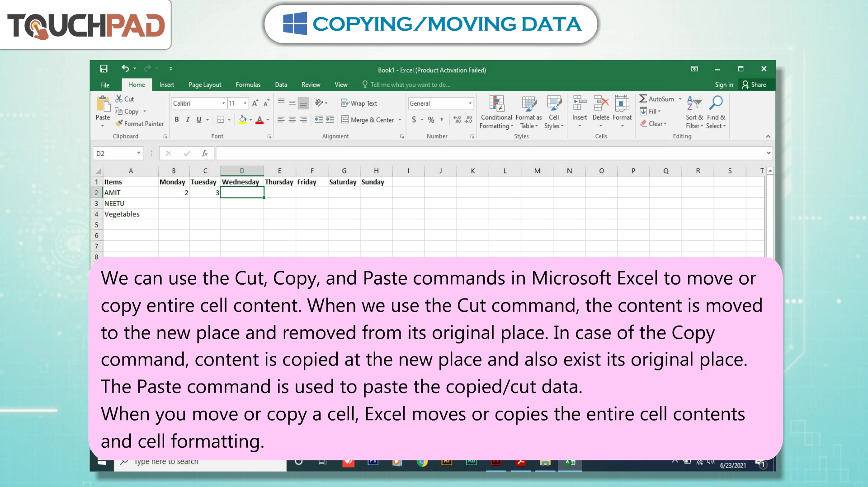Click Find & Select button
868x487 pixels.
[x=716, y=112]
